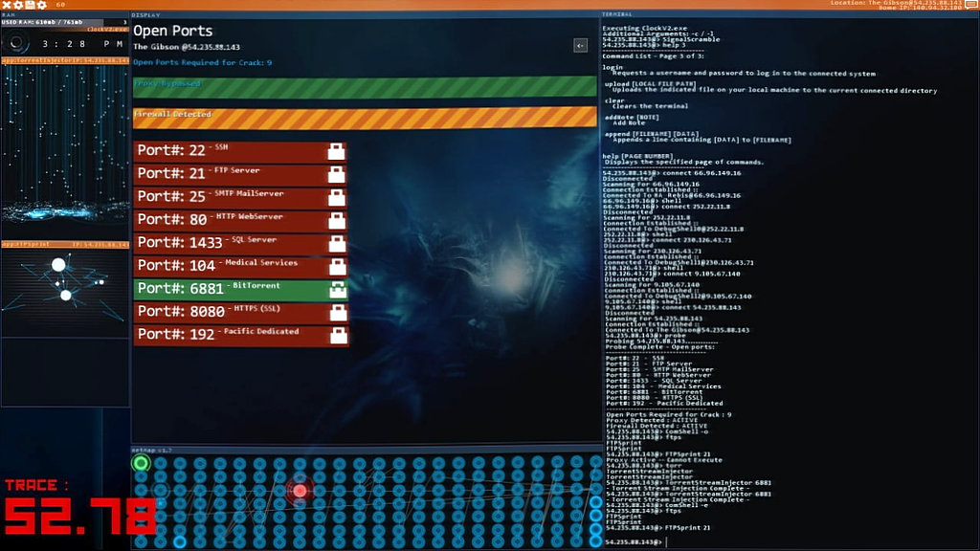Click the 'login' command in terminal help

[612, 67]
